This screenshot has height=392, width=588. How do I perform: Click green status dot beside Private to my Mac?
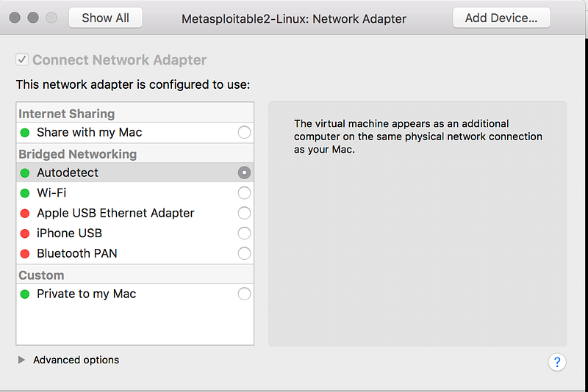coord(25,294)
